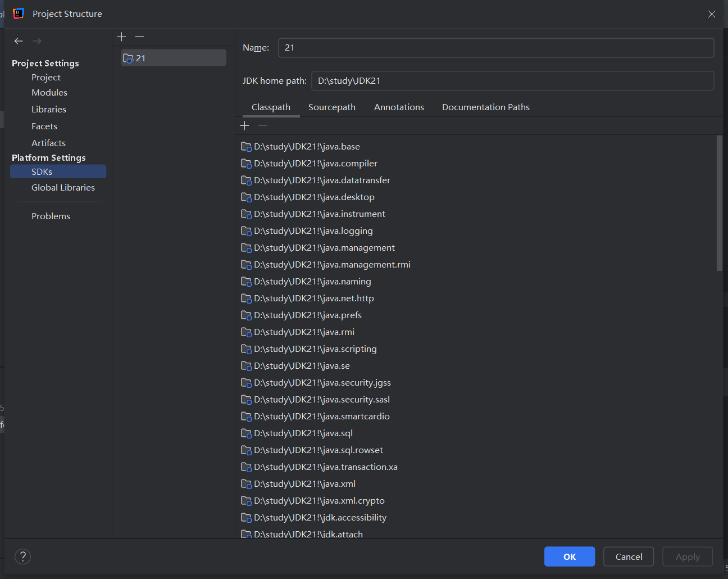The image size is (728, 579).
Task: Select SDK 21 in the SDK list
Action: [174, 58]
